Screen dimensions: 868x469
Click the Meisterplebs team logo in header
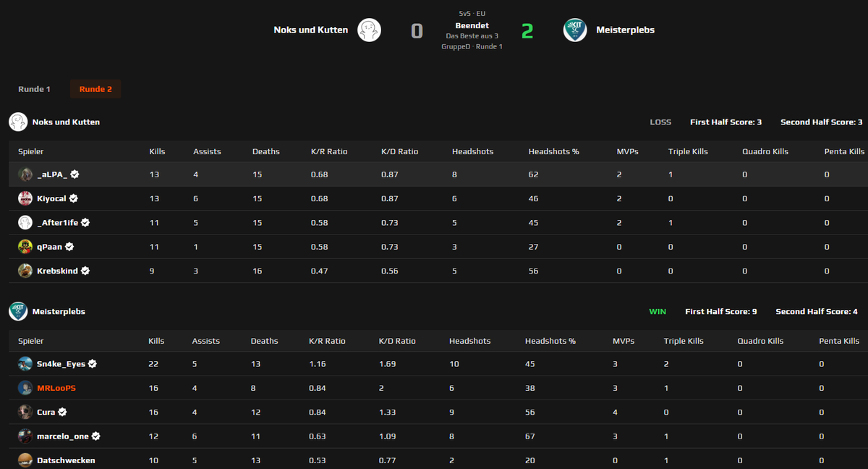pos(575,30)
